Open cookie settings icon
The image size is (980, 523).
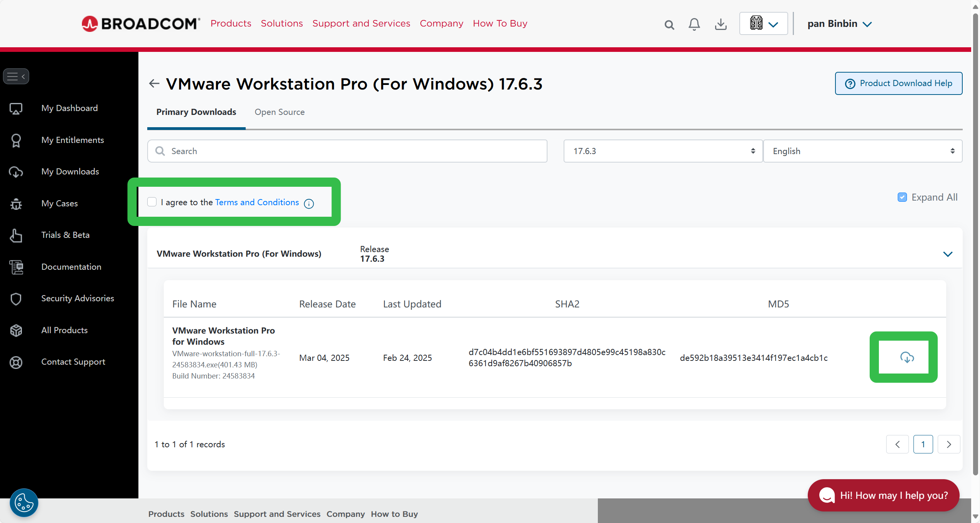pyautogui.click(x=24, y=503)
